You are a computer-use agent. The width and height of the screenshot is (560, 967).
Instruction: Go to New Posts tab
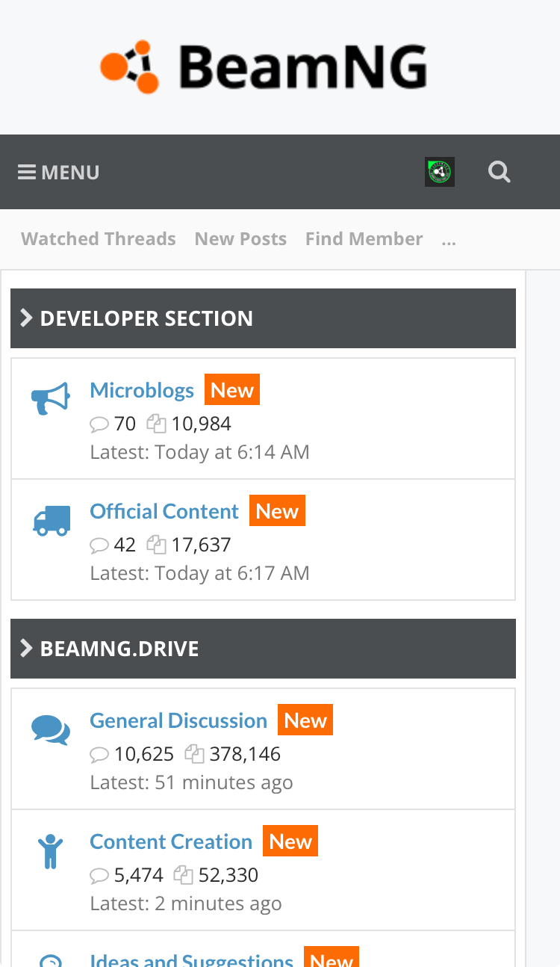(240, 239)
